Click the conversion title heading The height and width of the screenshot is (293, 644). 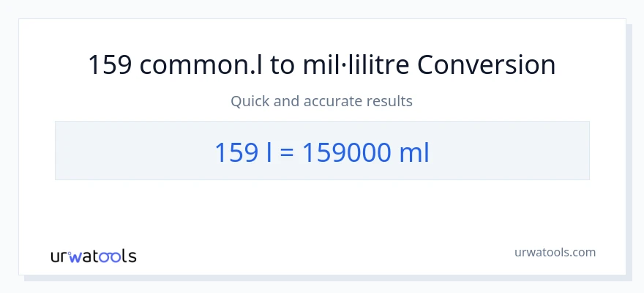point(322,65)
